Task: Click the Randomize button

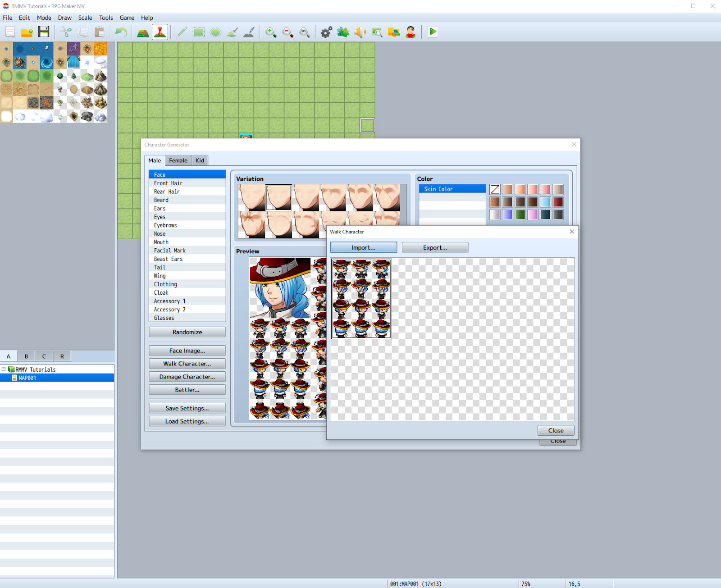Action: (x=187, y=332)
